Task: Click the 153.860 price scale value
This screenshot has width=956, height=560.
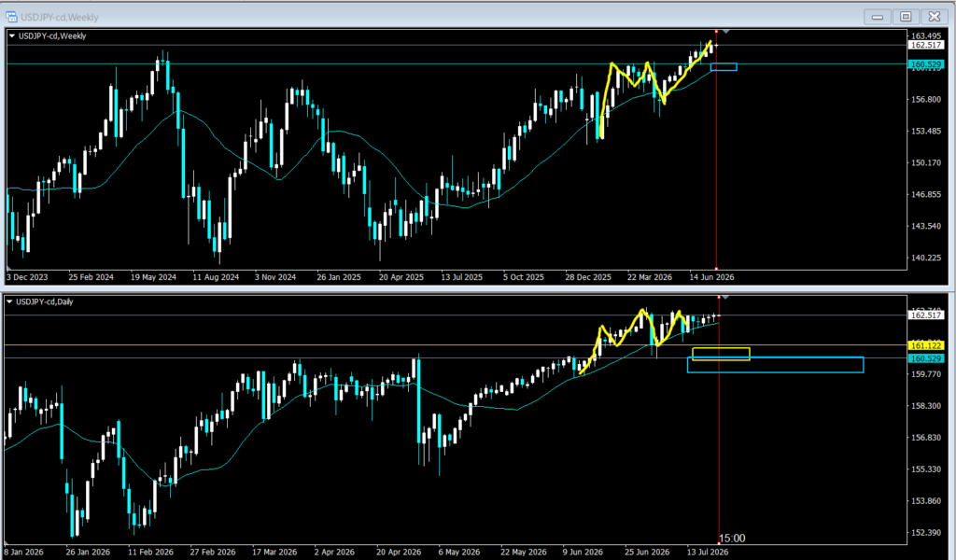Action: (925, 501)
